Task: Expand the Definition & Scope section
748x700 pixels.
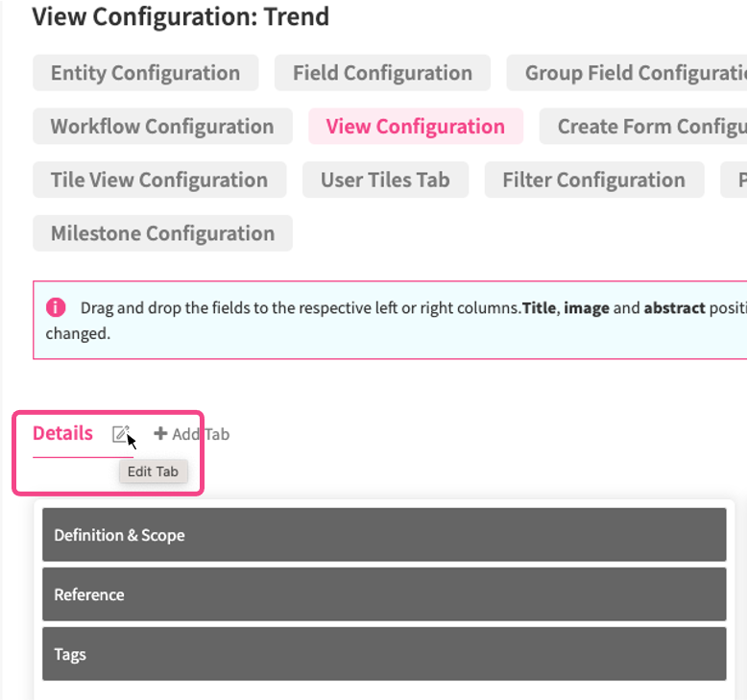Action: click(383, 535)
